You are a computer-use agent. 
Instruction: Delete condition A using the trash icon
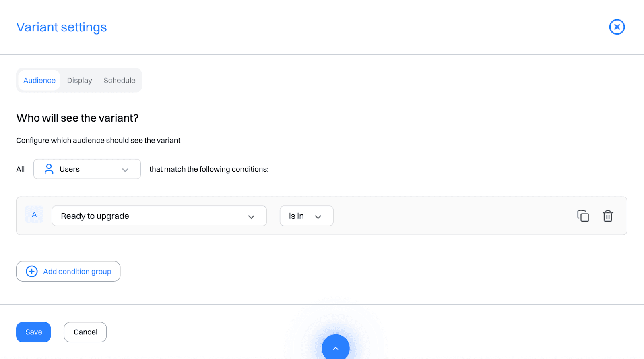[x=607, y=216]
